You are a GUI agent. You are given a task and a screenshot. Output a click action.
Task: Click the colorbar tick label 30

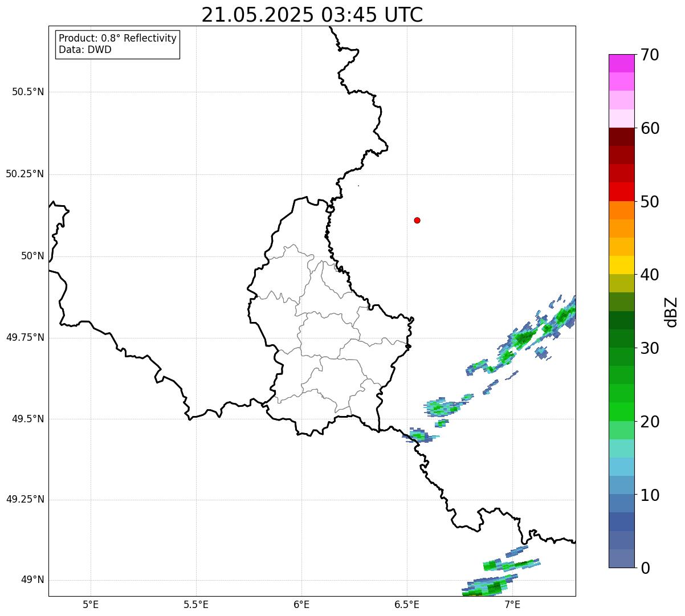[x=650, y=348]
